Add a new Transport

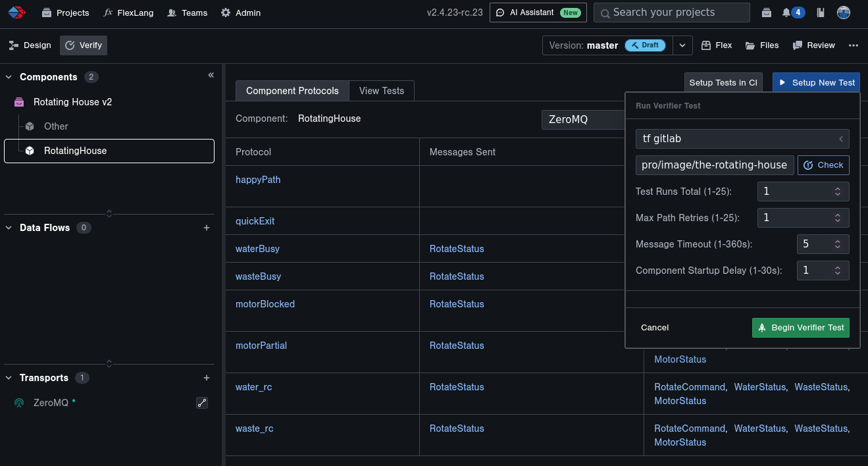click(x=207, y=378)
